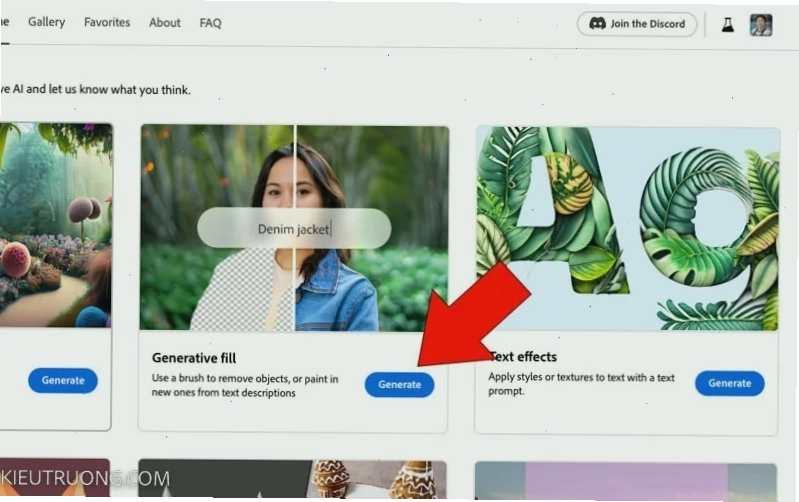Open the purple gradient thumbnail card
The image size is (799, 502).
point(626,481)
